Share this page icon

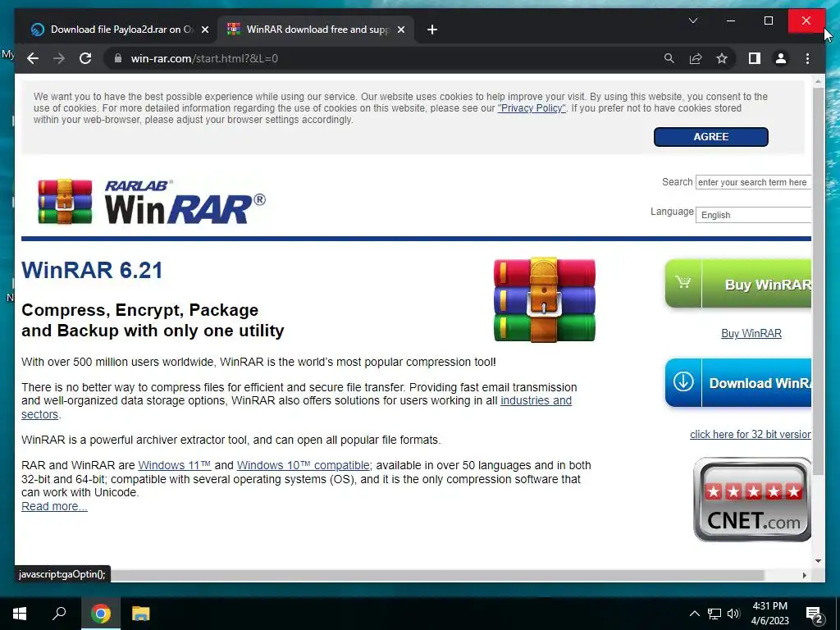pos(696,58)
